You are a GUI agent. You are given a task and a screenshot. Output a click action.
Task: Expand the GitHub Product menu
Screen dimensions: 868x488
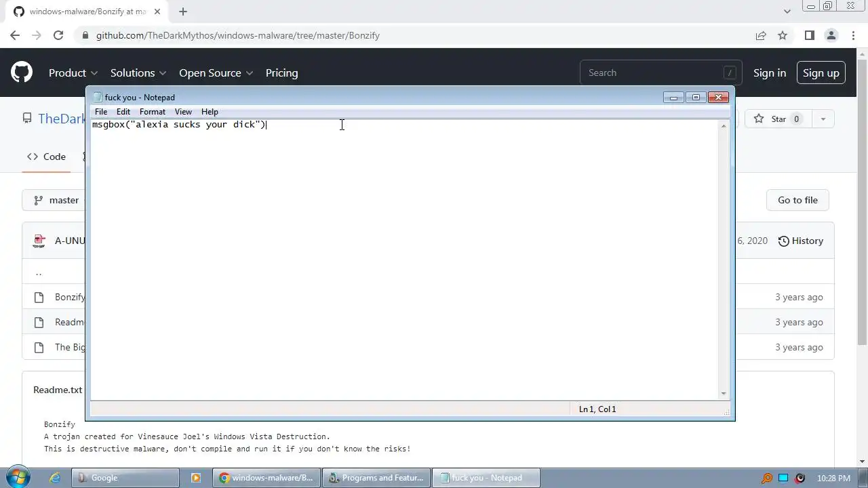tap(73, 73)
